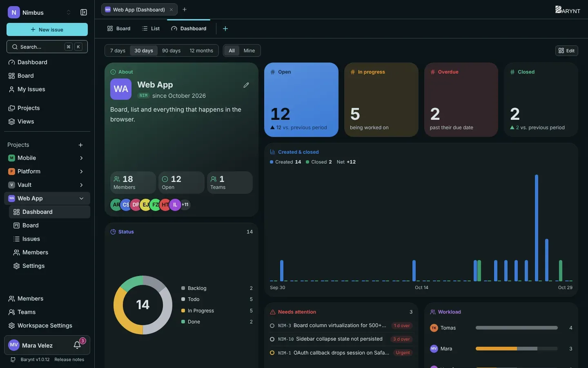Switch to the Board view tab
This screenshot has height=368, width=588.
[x=119, y=29]
